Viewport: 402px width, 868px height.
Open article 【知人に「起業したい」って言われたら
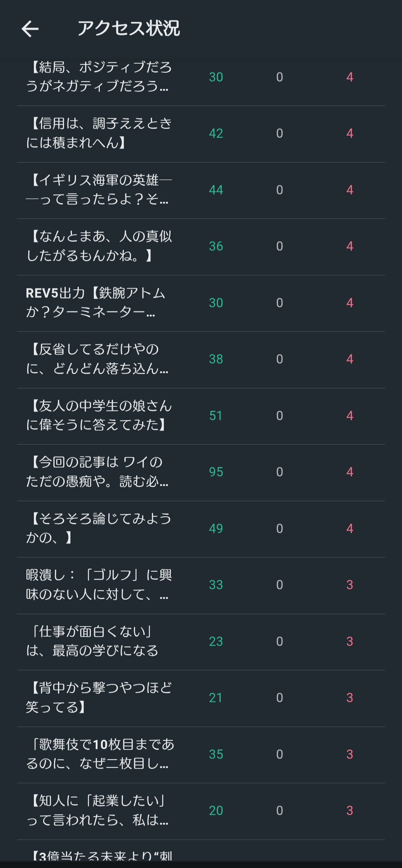(98, 810)
